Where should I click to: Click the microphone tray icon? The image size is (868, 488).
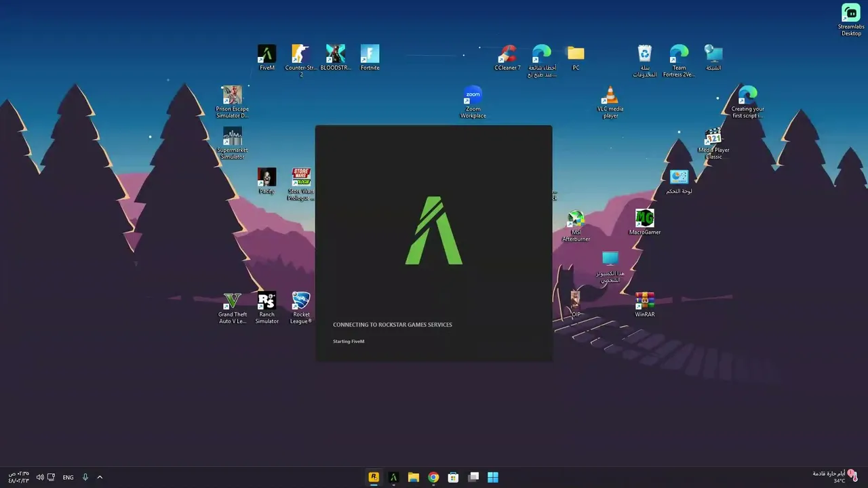(x=85, y=477)
